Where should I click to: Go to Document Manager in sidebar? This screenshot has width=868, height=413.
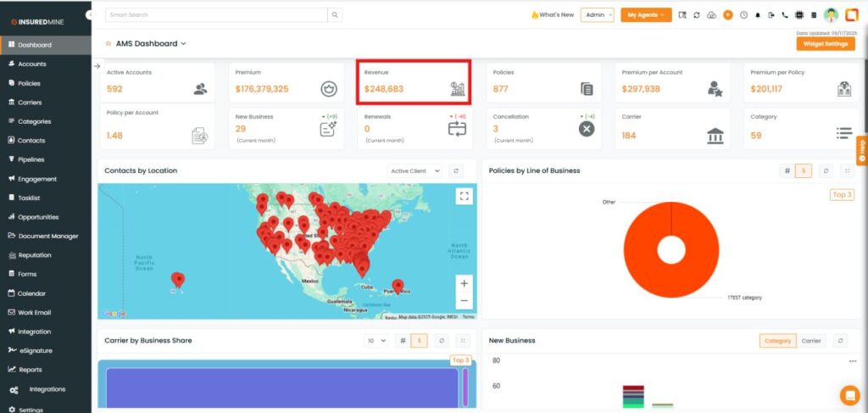(x=47, y=236)
